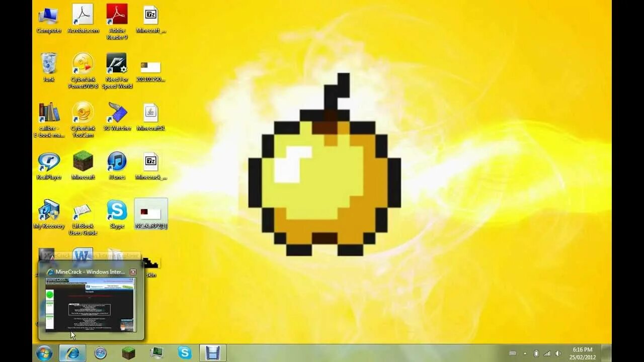The height and width of the screenshot is (362, 644).
Task: Open the Windows Start menu orb
Action: pyautogui.click(x=44, y=353)
